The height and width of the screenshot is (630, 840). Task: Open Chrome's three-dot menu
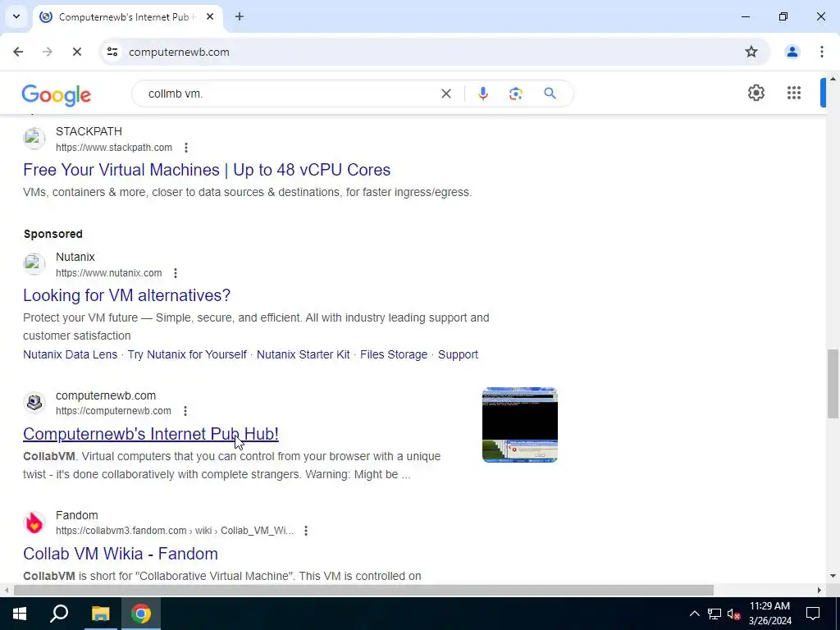(x=821, y=52)
